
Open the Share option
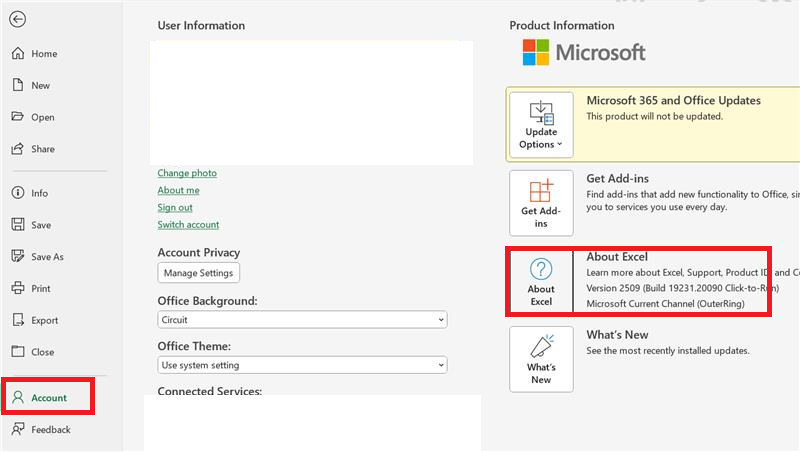pos(33,148)
